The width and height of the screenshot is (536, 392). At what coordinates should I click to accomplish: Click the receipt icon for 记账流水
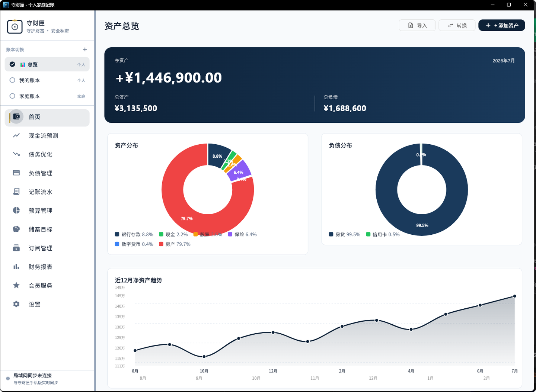coord(16,192)
